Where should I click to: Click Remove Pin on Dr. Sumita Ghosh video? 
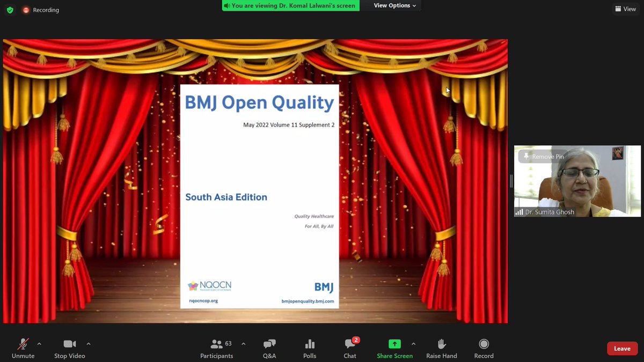(x=543, y=157)
